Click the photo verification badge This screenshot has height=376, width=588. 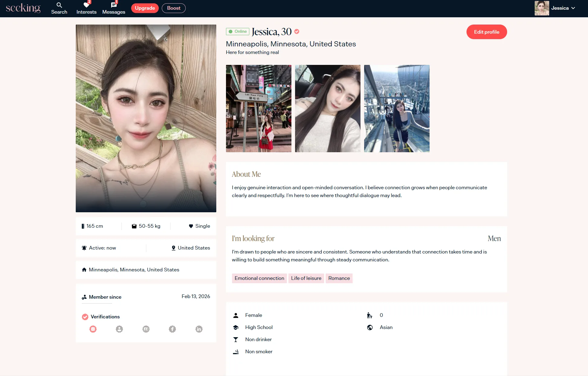pyautogui.click(x=119, y=329)
